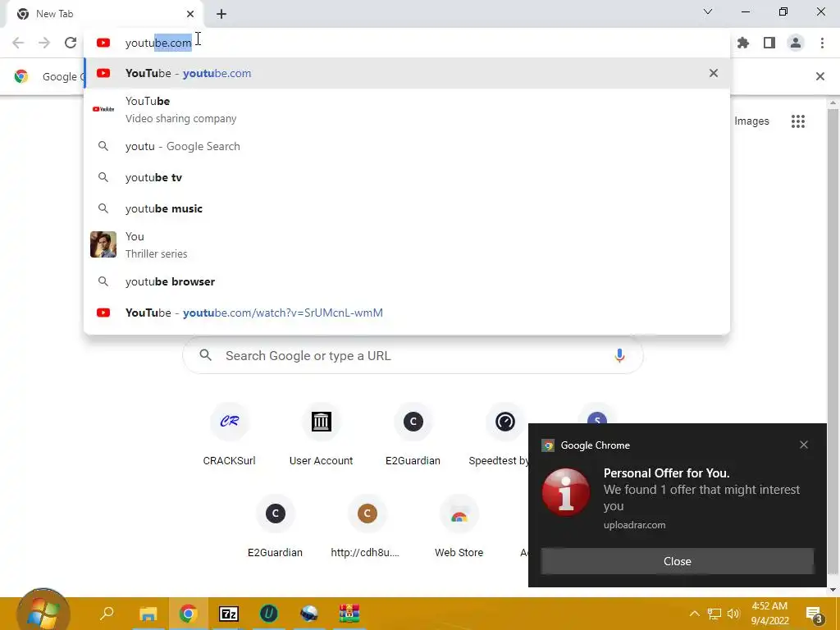Start voice search with the microphone icon
Image resolution: width=840 pixels, height=630 pixels.
tap(619, 356)
